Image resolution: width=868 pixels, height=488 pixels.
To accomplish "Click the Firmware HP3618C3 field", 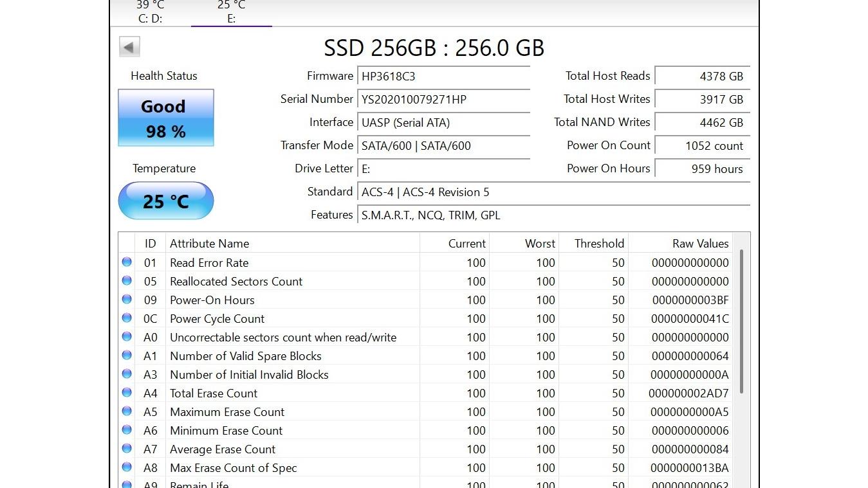I will pos(443,77).
